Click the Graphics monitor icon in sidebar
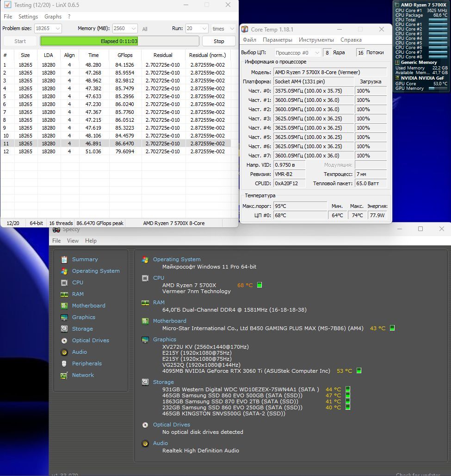The height and width of the screenshot is (476, 451). [x=64, y=317]
